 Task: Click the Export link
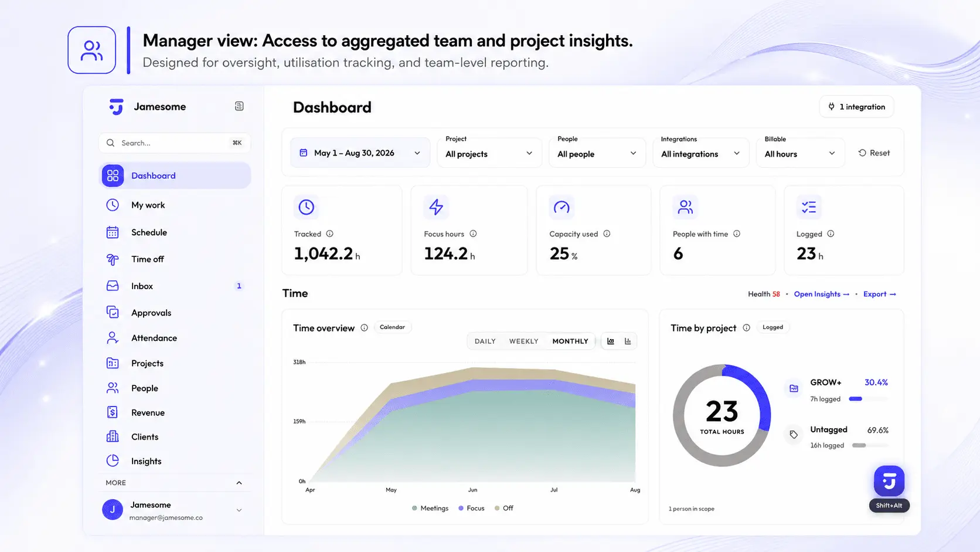pos(880,294)
